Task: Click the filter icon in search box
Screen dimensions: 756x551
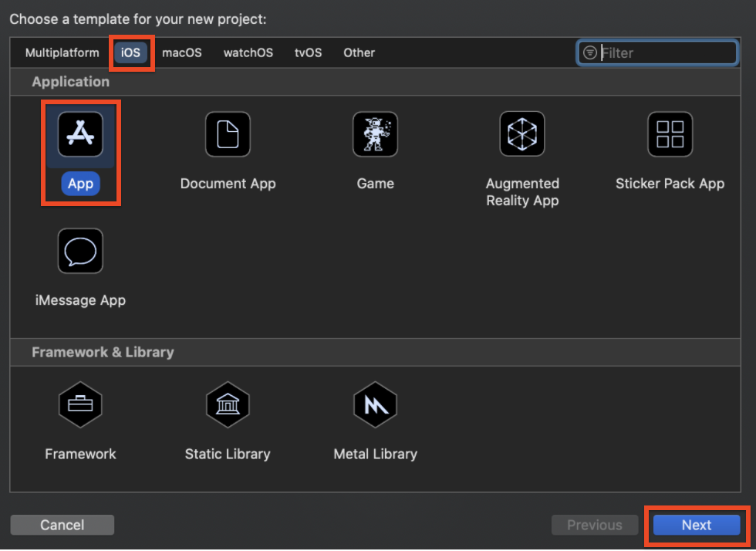Action: coord(590,53)
